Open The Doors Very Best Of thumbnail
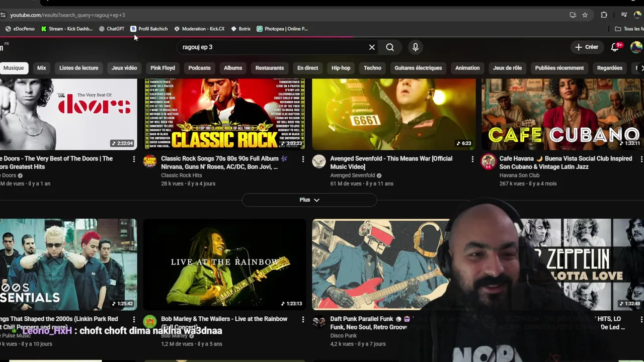Screen dimensions: 644x362 click(x=68, y=114)
